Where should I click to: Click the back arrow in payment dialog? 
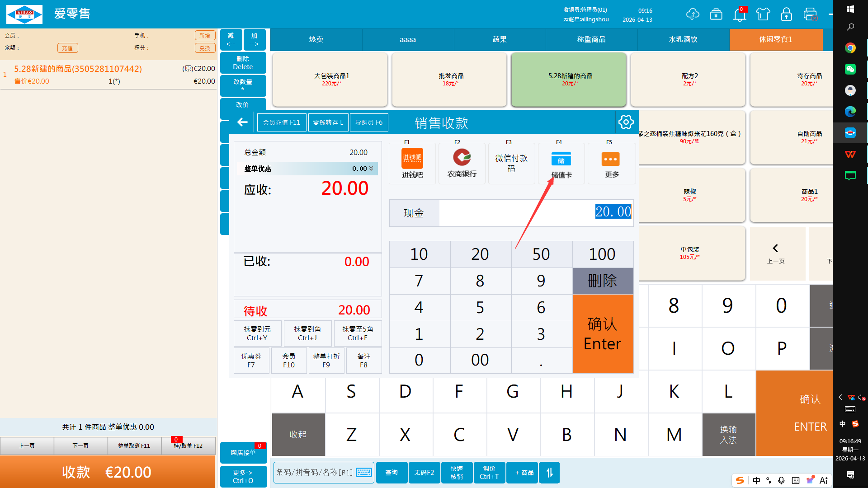point(242,122)
